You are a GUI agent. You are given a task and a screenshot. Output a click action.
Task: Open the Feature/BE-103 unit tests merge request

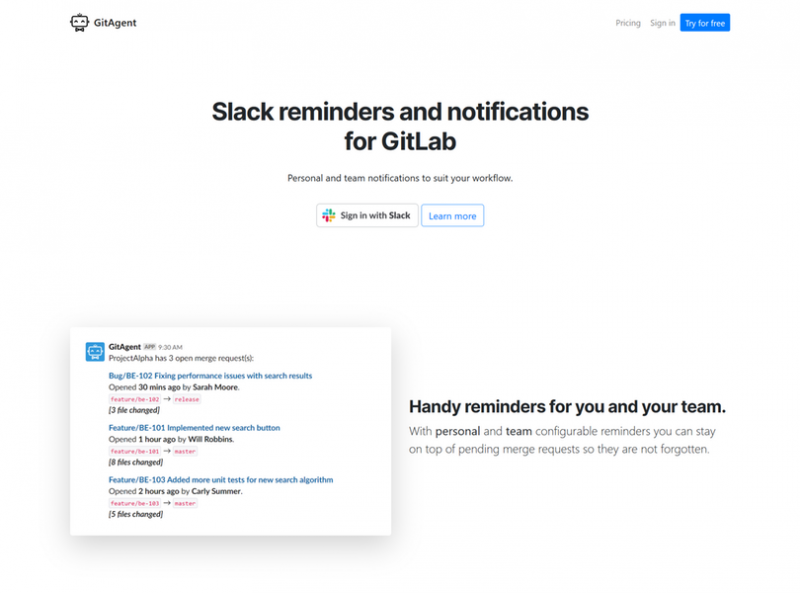[x=220, y=479]
